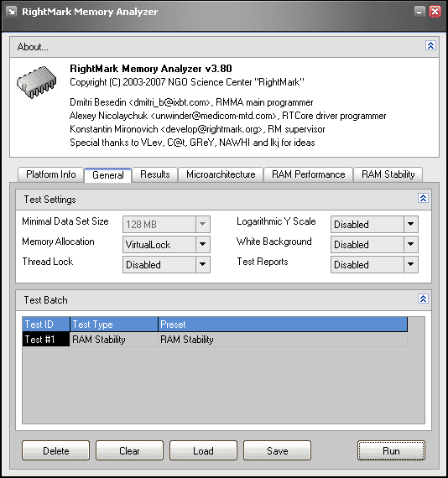The image size is (448, 478).
Task: Click the RightMark Memory Analyzer v3.80 heading
Action: point(151,69)
